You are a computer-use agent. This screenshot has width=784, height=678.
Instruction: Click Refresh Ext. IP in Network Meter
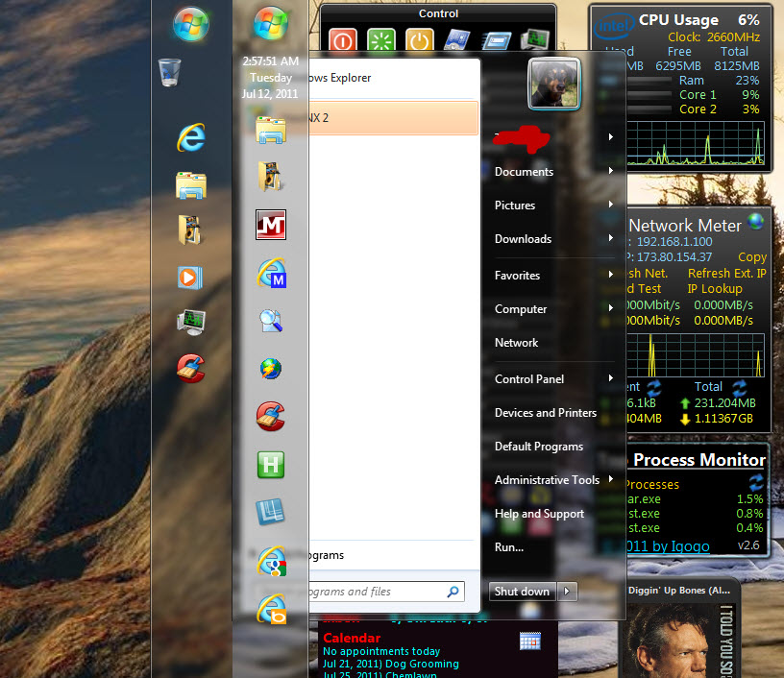click(726, 274)
